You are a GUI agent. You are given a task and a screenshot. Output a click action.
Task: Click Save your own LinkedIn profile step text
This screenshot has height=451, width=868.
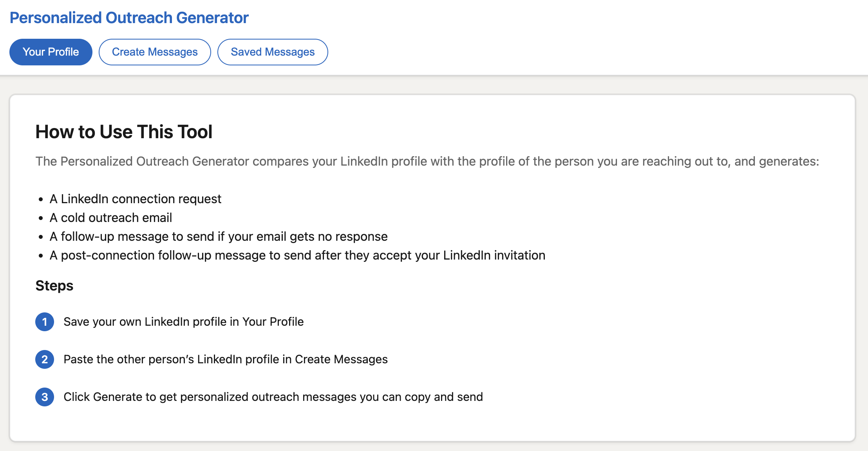pos(183,322)
